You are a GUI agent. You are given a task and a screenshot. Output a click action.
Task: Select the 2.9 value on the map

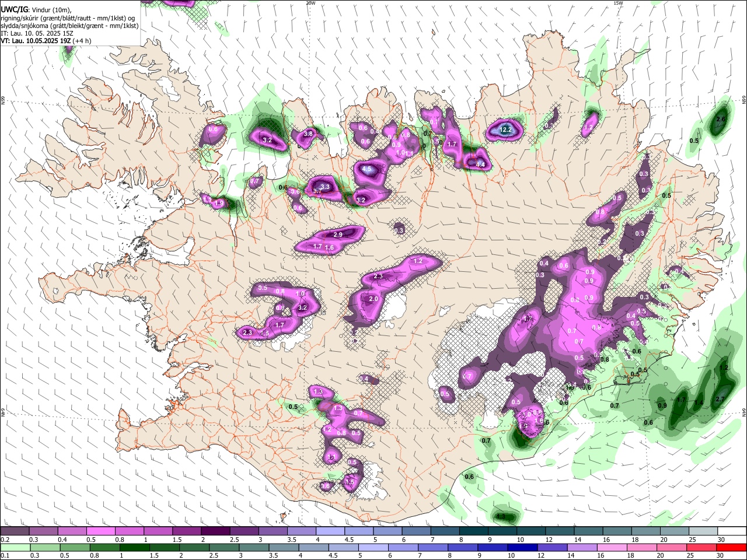(x=338, y=235)
